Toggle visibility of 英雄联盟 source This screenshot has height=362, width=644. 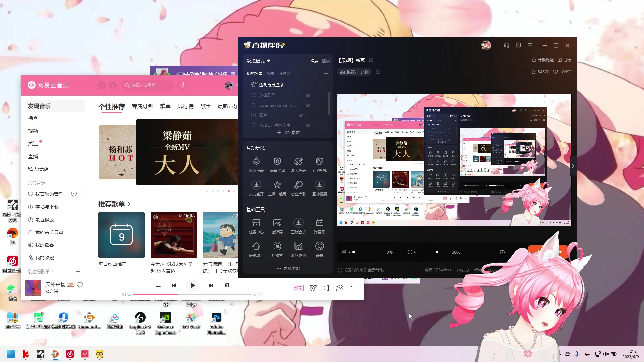tap(308, 95)
